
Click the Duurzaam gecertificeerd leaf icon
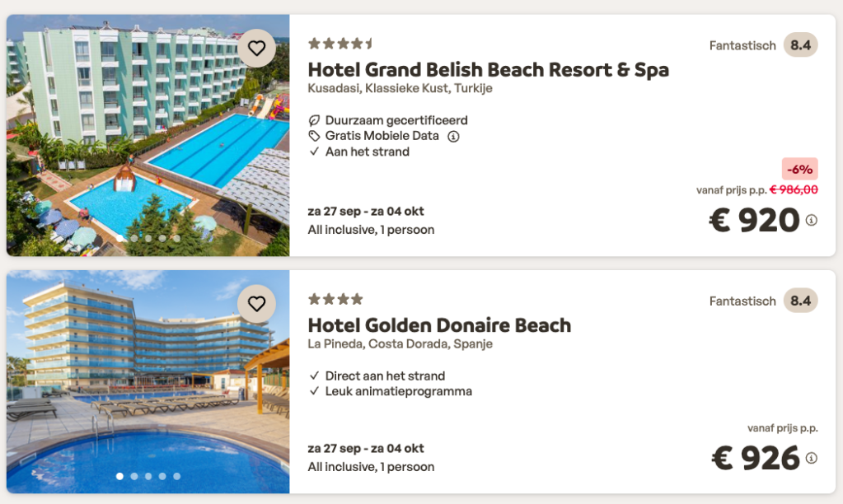(x=314, y=121)
